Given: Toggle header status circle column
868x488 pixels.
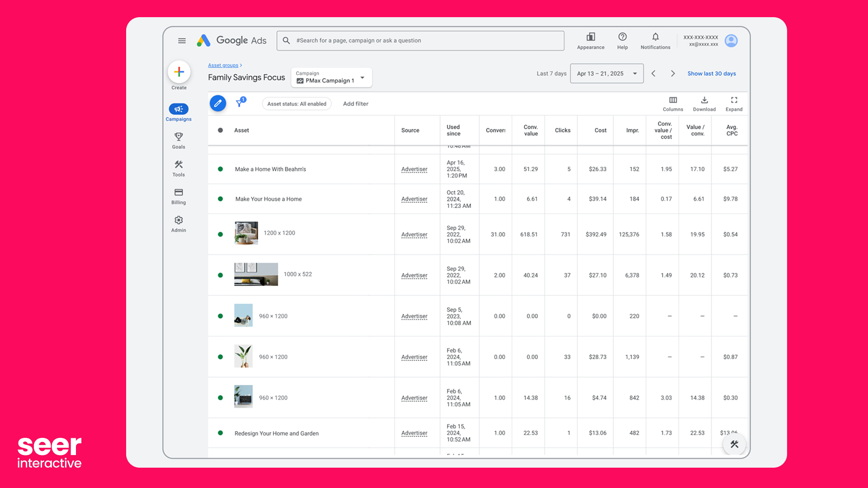Looking at the screenshot, I should coord(221,130).
